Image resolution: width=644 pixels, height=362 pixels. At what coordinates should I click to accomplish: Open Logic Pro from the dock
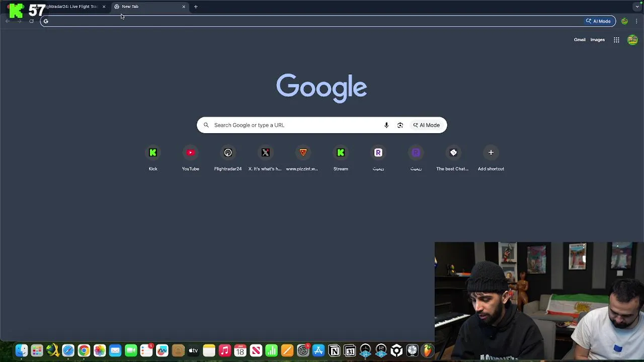click(412, 350)
